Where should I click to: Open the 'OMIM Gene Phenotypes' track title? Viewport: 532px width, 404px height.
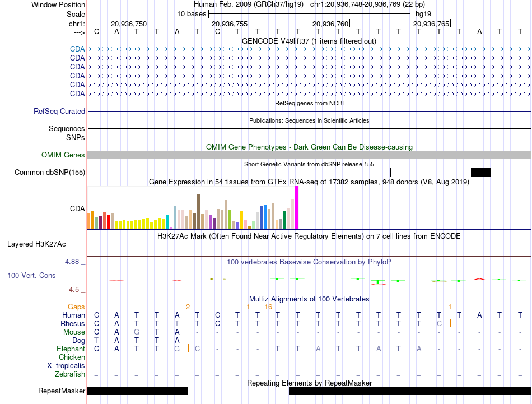[x=309, y=147]
